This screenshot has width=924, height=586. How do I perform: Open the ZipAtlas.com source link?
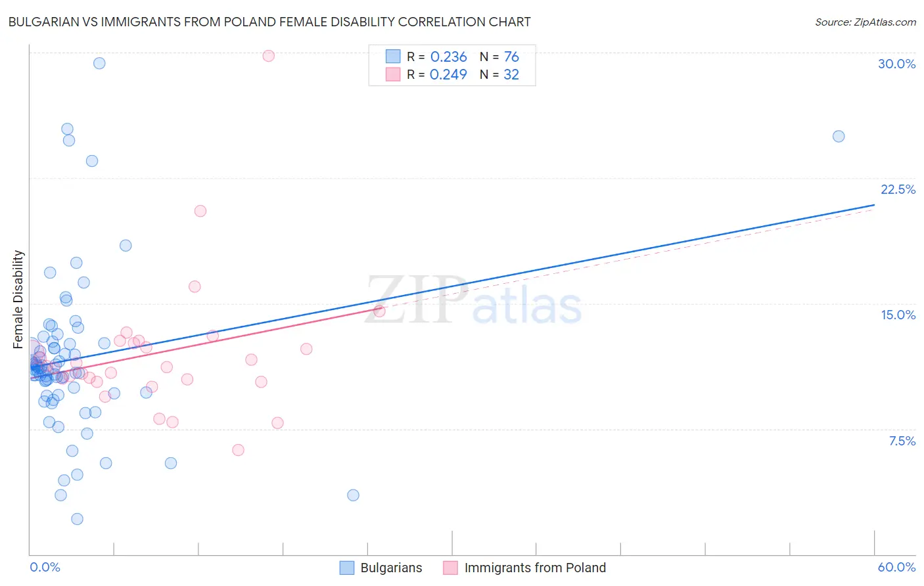tap(866, 22)
